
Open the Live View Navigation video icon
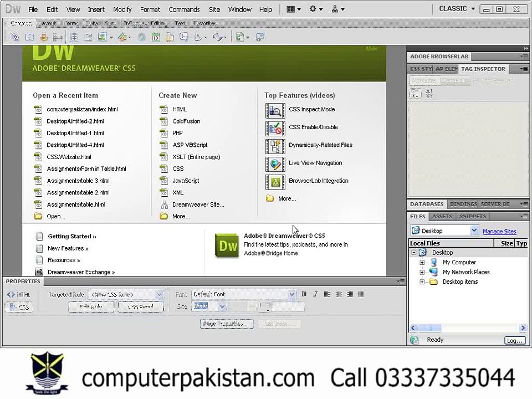point(275,164)
